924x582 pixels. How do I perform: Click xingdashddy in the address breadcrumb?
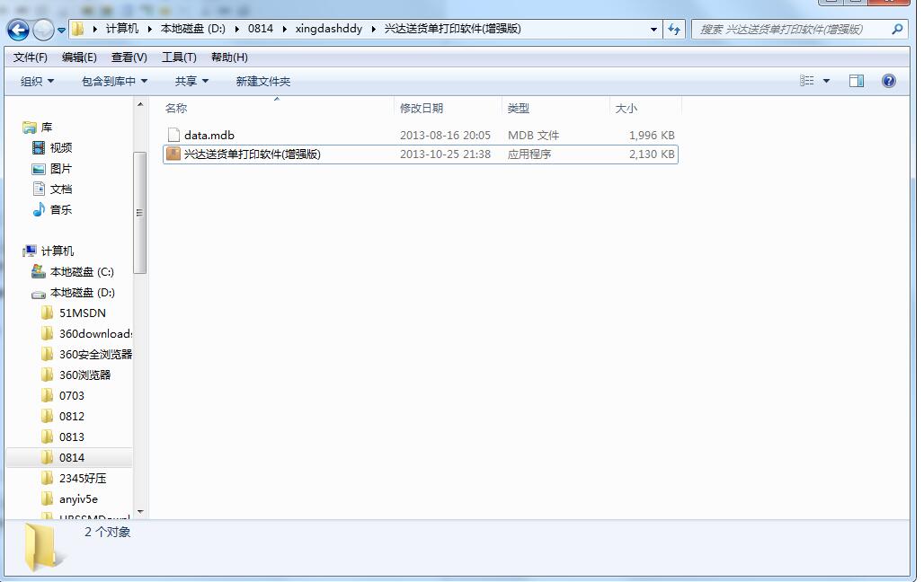click(x=329, y=29)
